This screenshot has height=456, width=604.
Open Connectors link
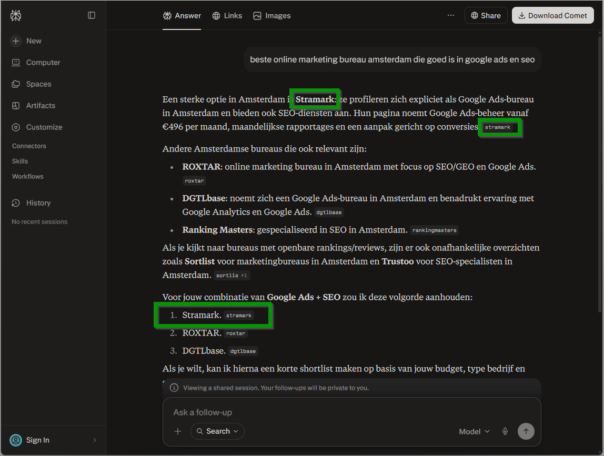(29, 146)
